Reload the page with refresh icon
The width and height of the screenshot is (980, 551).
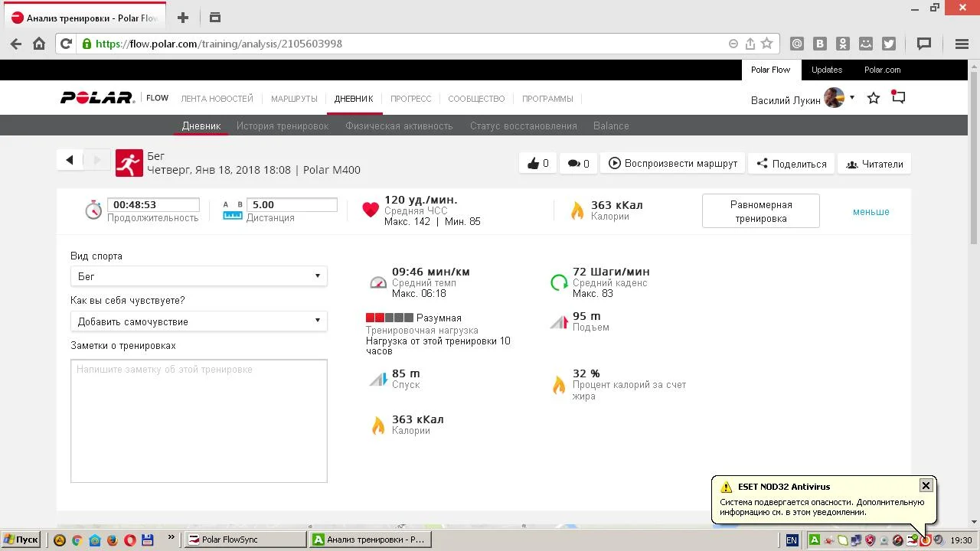[66, 44]
